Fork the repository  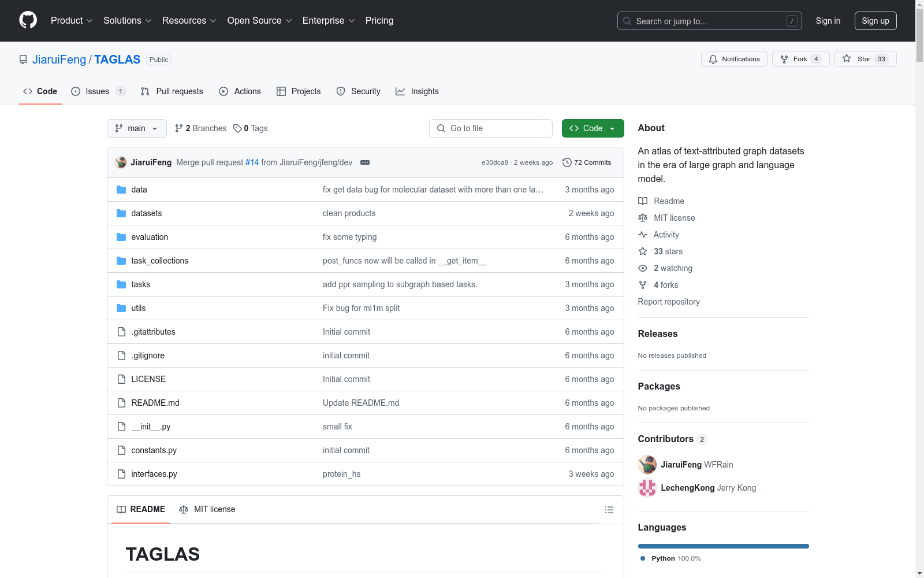[800, 59]
